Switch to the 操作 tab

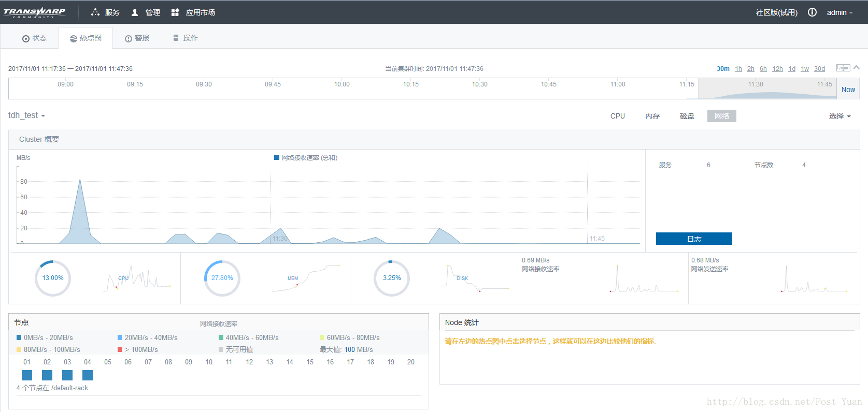pyautogui.click(x=185, y=38)
